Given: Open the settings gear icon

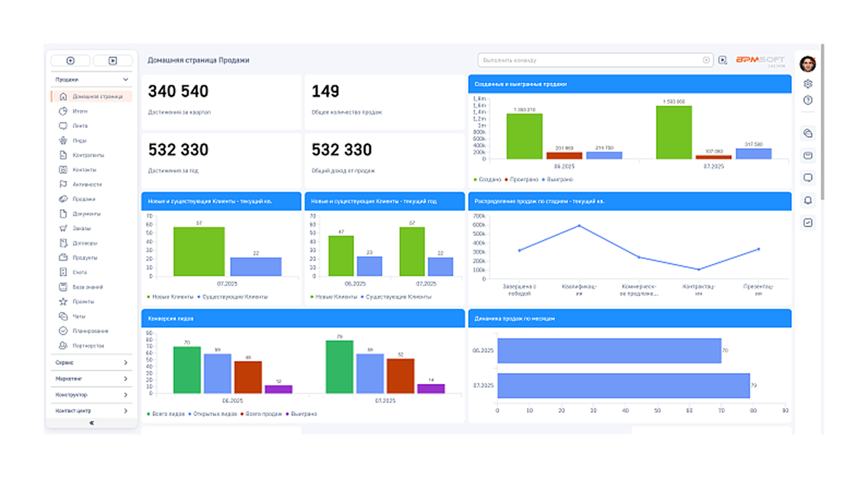Looking at the screenshot, I should click(x=808, y=84).
